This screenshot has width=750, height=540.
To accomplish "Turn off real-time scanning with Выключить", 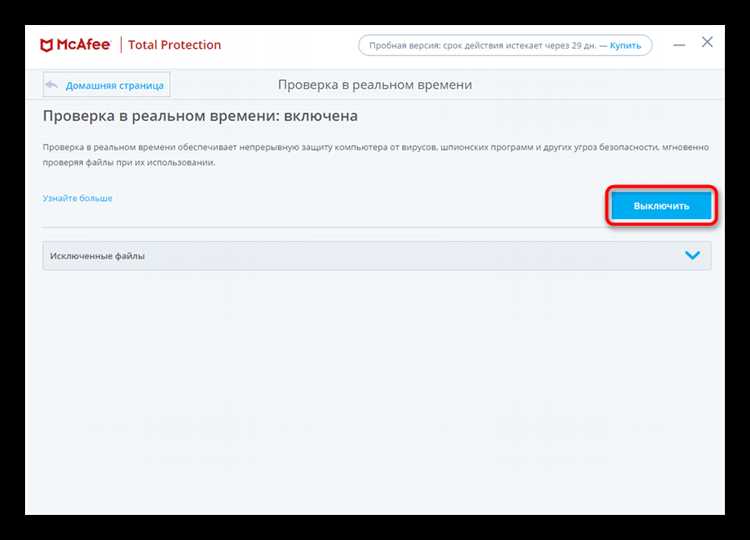I will pyautogui.click(x=661, y=206).
